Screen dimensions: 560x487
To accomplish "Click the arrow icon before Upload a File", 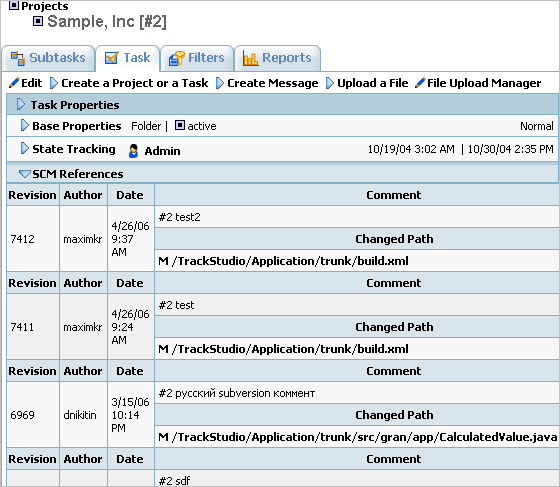I will 330,83.
